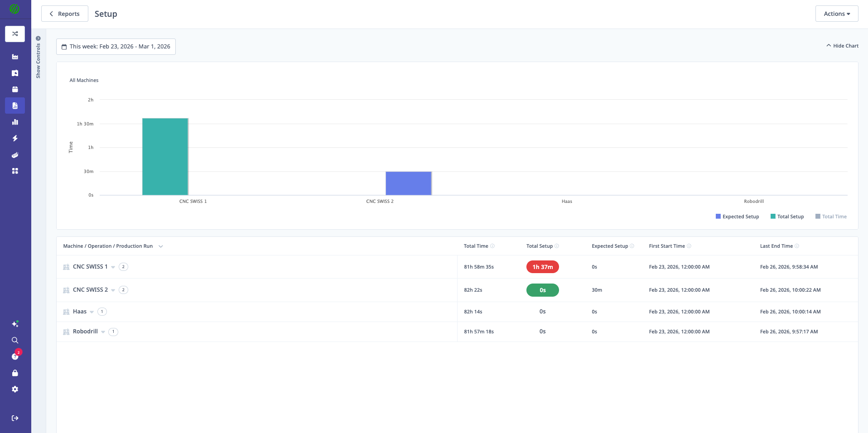
Task: Click the sparkles AI assistant icon
Action: 15,324
